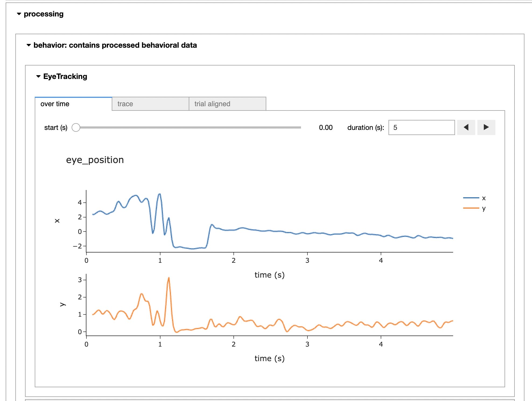This screenshot has width=532, height=401.
Task: Click the disclosure triangle beside processing
Action: coord(19,14)
